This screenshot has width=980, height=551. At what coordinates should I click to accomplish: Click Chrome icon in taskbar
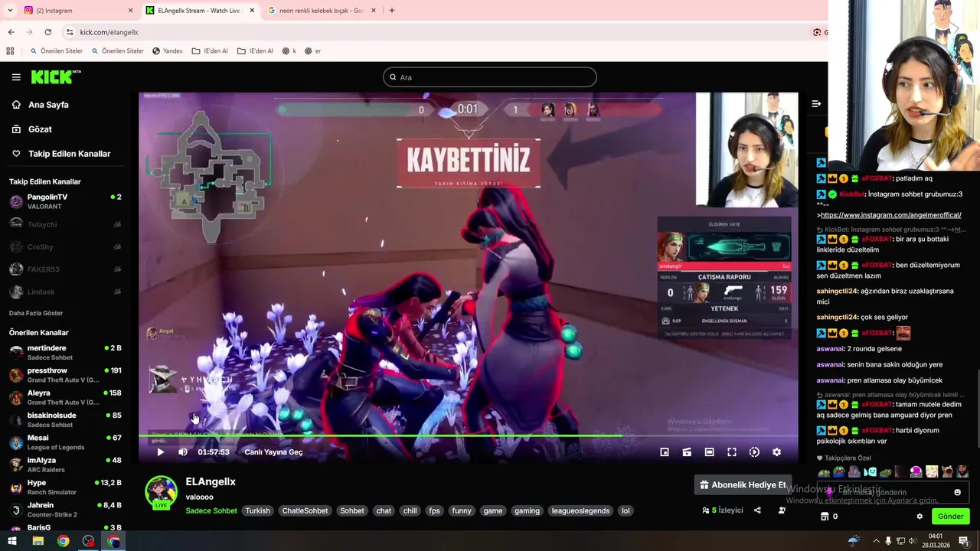pyautogui.click(x=63, y=541)
